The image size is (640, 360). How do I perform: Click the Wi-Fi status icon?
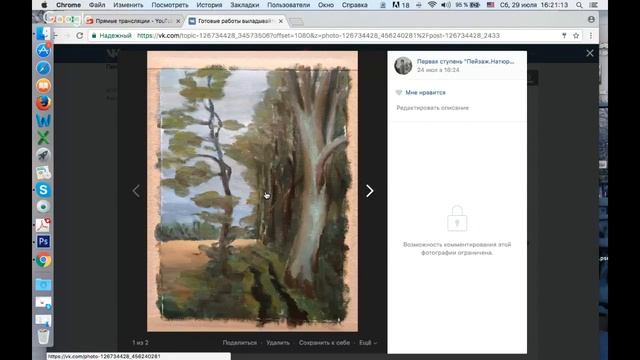pyautogui.click(x=432, y=5)
